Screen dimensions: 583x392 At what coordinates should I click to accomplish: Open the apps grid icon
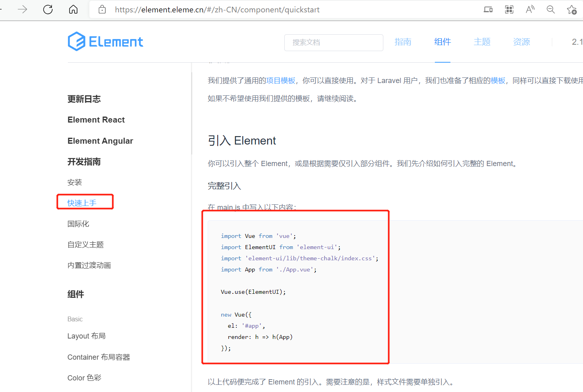point(509,9)
